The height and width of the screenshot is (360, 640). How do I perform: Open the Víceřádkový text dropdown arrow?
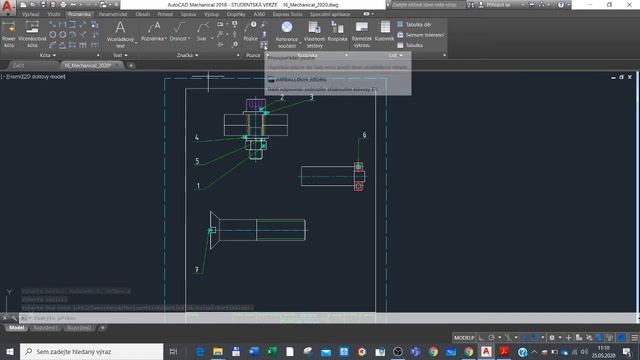click(136, 42)
